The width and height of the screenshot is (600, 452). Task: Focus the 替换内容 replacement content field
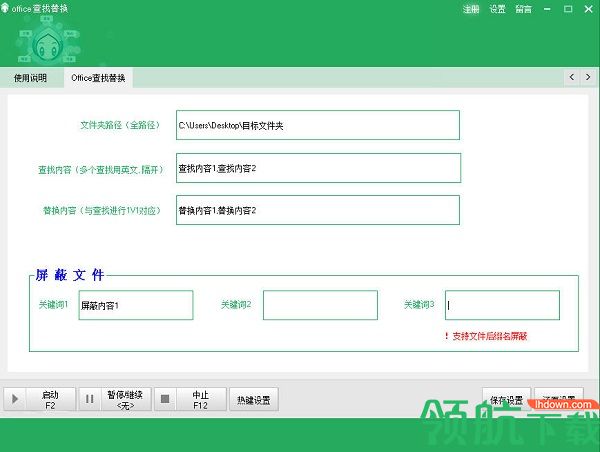click(x=318, y=210)
